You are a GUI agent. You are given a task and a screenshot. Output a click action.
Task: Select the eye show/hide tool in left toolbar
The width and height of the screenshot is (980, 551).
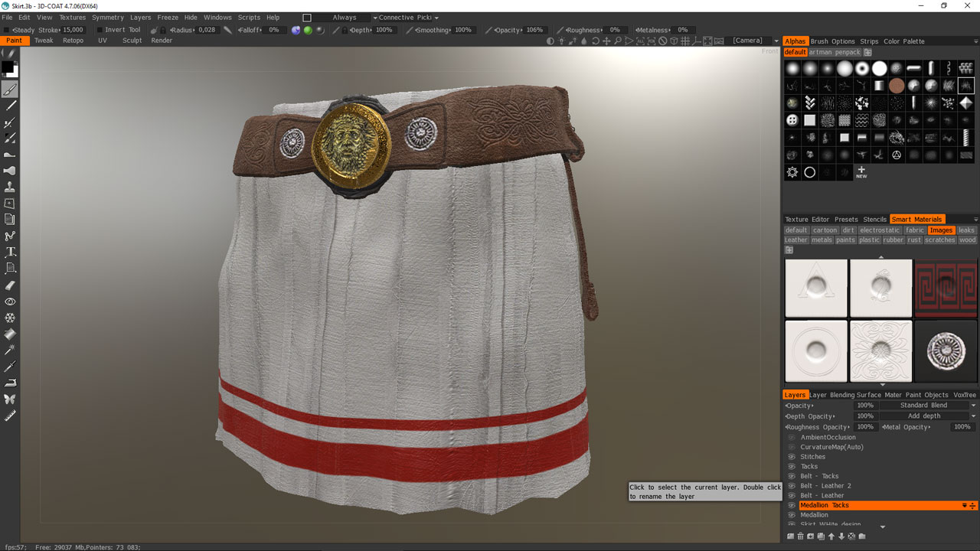[x=10, y=302]
